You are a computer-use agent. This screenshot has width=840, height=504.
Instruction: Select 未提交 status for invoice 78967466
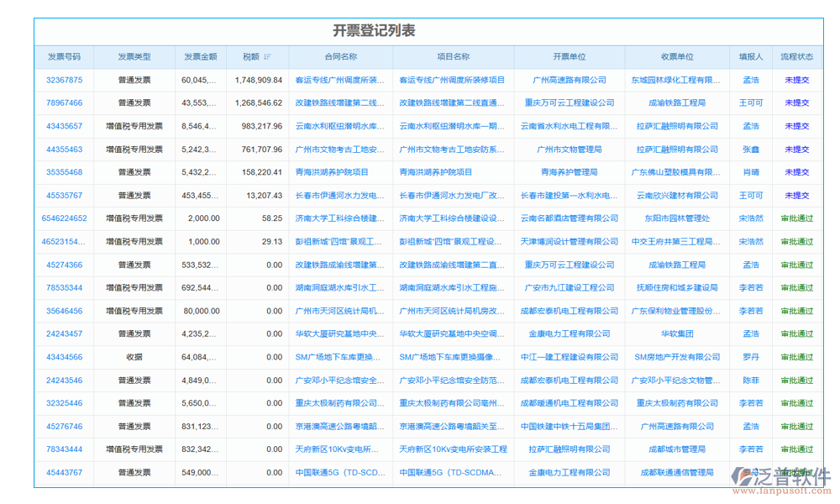point(796,103)
